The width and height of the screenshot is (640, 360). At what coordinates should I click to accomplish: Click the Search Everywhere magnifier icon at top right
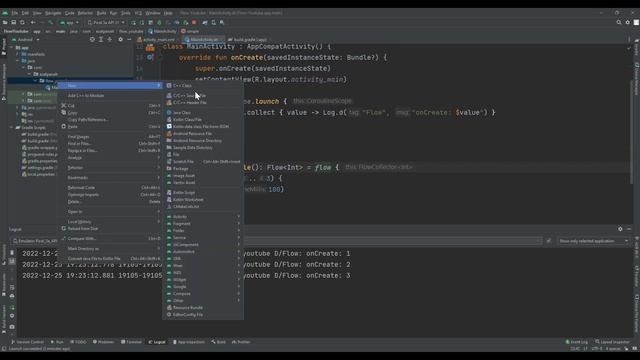pos(619,22)
